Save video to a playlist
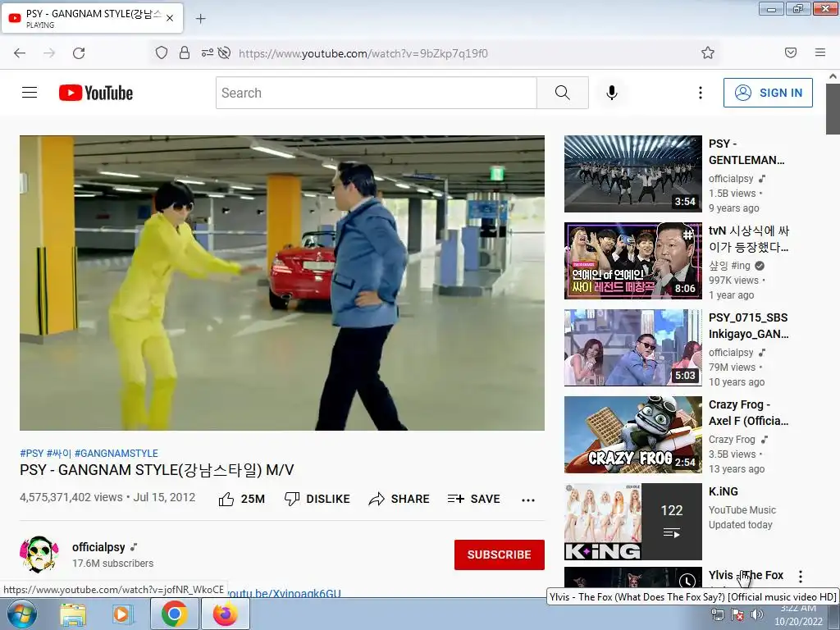The image size is (840, 630). click(474, 499)
